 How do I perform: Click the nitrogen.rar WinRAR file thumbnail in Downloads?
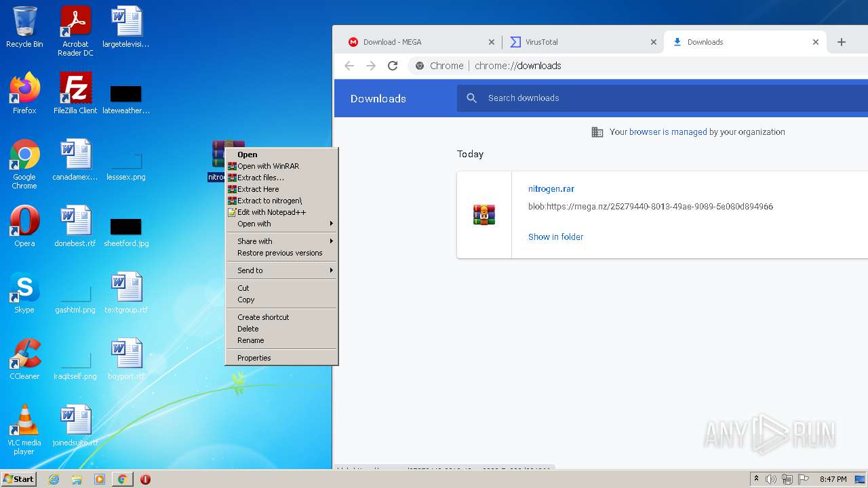pos(484,215)
